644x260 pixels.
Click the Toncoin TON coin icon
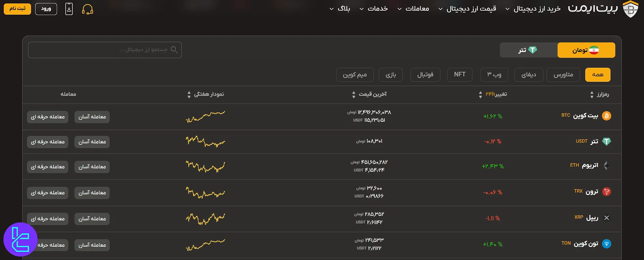(606, 244)
